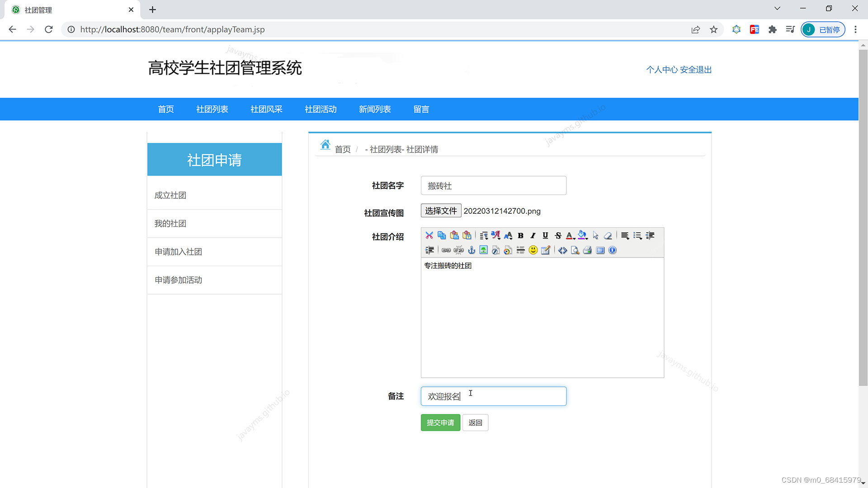Click the print icon in the editor toolbar
This screenshot has width=868, height=488.
(x=587, y=250)
